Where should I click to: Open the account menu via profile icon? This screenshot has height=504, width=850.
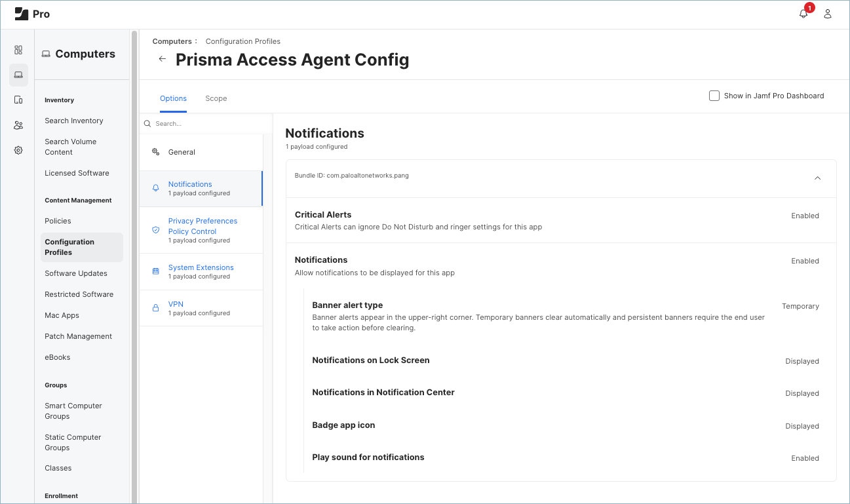coord(827,13)
